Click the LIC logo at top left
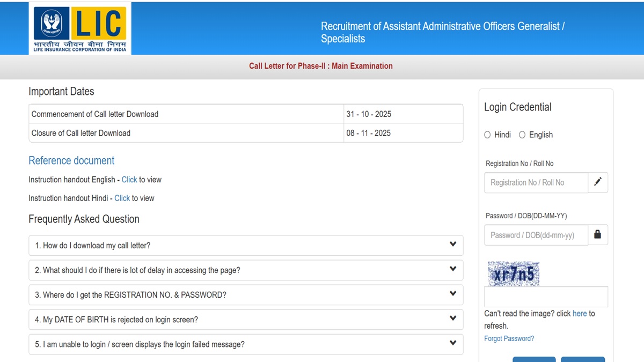Screen dimensions: 644x362 [79, 28]
